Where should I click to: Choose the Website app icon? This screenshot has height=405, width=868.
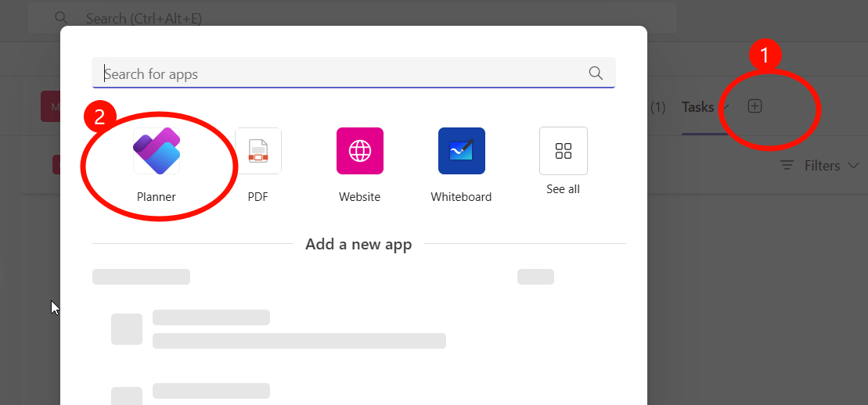360,150
